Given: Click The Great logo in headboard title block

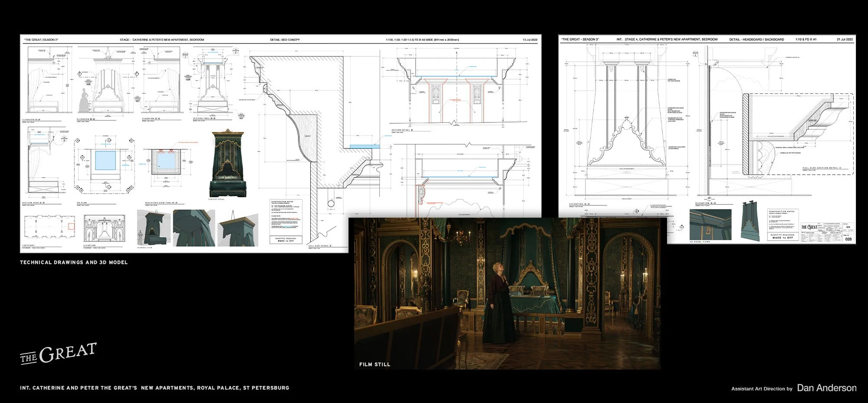Looking at the screenshot, I should click(809, 227).
